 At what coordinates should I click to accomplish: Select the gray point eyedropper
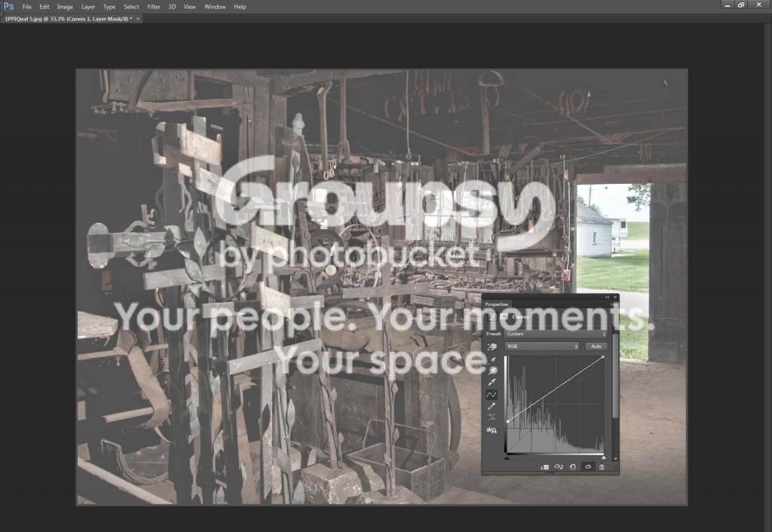492,371
